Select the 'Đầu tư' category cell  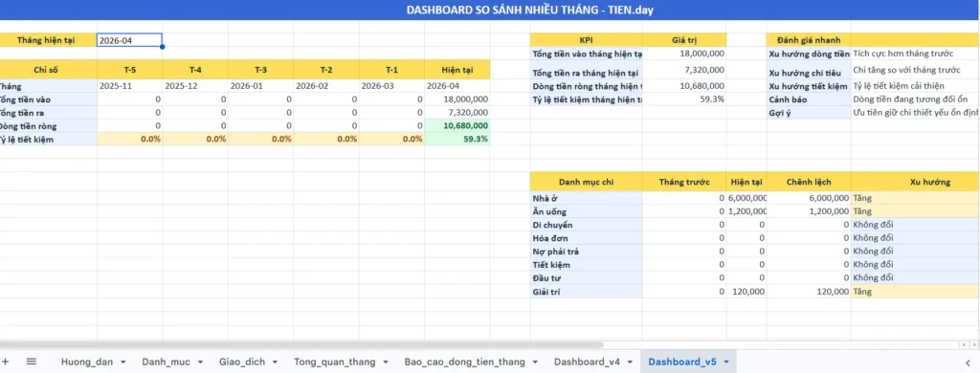click(586, 278)
